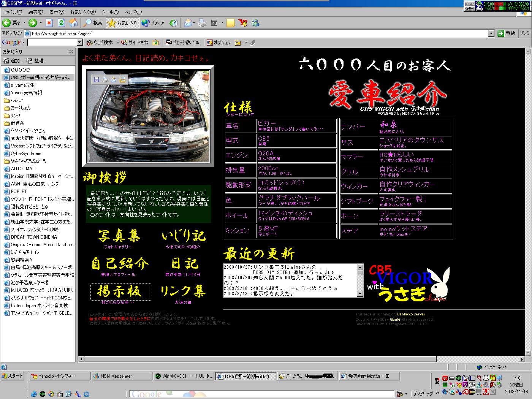Click the Home icon in toolbar
532x399 pixels.
(74, 23)
